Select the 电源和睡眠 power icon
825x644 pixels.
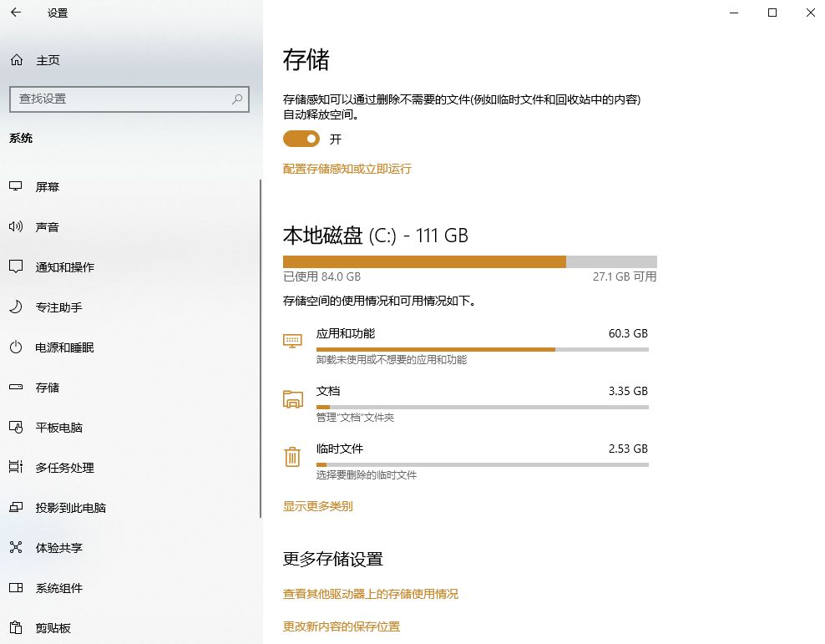point(14,347)
